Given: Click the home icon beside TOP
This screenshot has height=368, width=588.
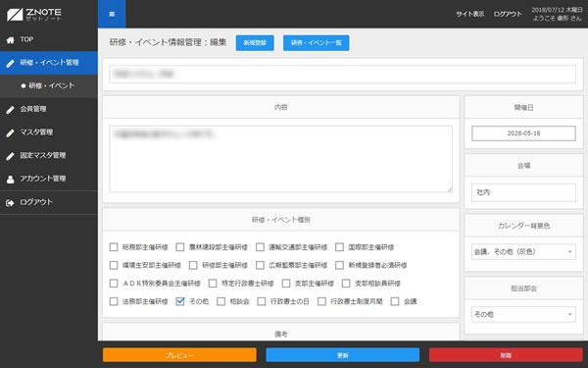Looking at the screenshot, I should point(10,40).
